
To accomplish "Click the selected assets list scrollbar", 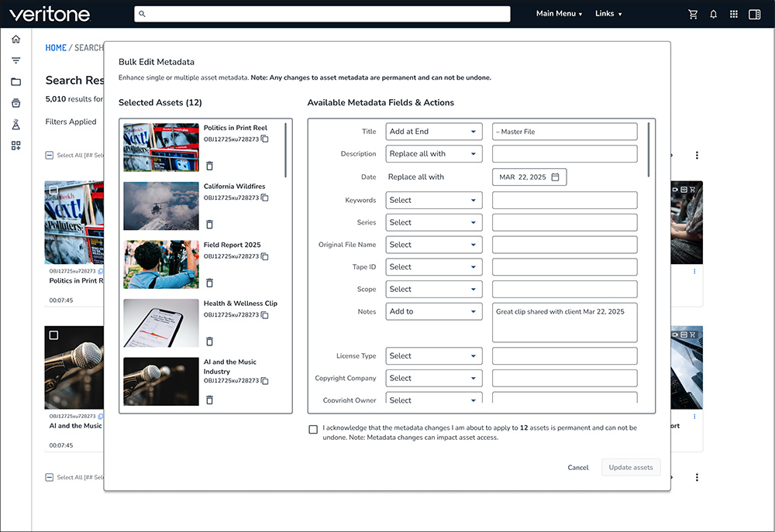I will point(286,150).
